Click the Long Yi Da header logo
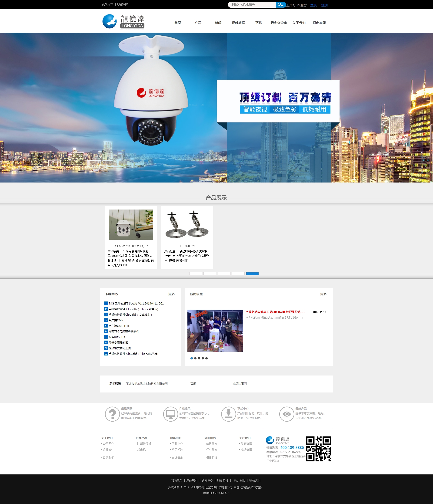This screenshot has width=433, height=504. [123, 21]
